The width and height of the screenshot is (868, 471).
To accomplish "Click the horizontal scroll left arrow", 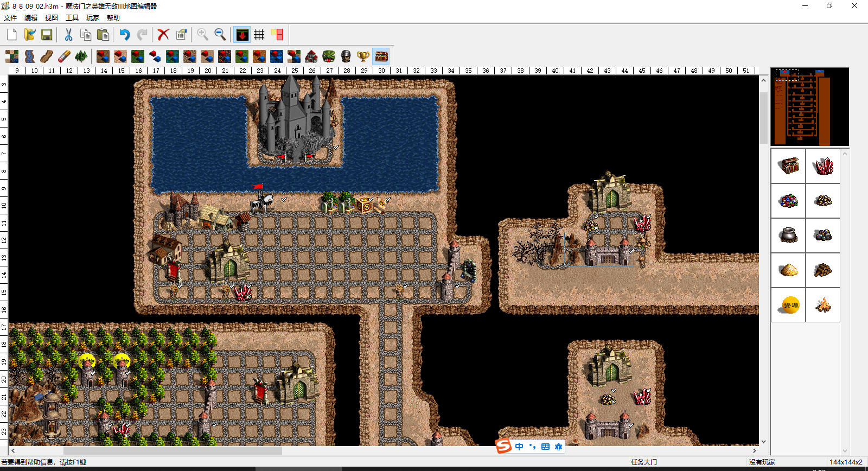I will [x=13, y=450].
